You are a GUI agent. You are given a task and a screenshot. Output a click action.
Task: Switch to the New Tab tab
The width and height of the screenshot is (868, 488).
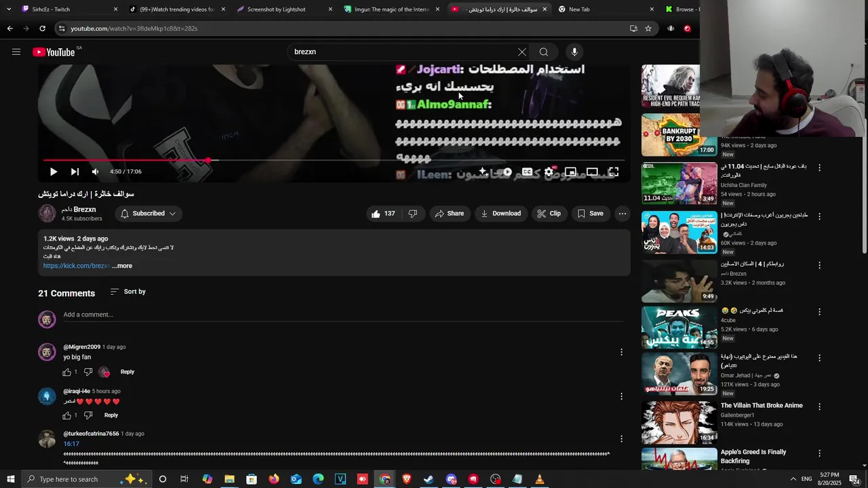(605, 9)
